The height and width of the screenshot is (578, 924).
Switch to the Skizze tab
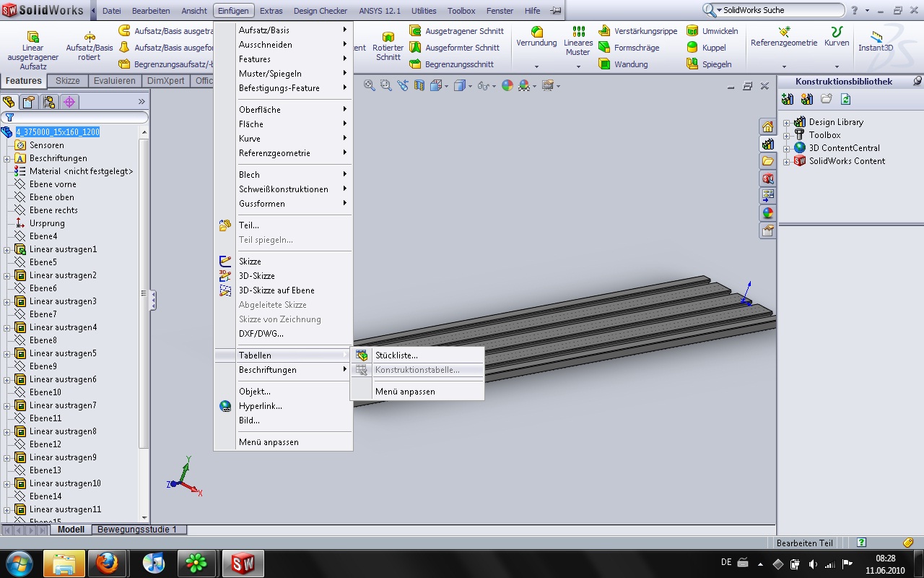(68, 81)
